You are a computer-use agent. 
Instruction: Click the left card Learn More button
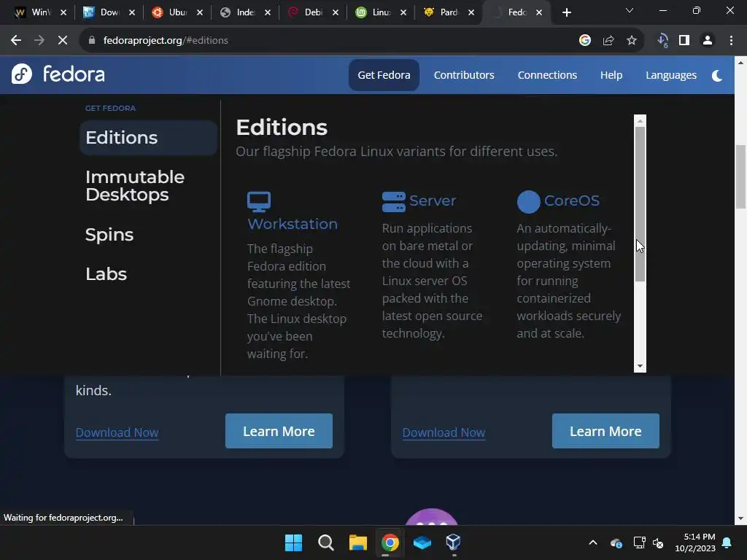coord(279,431)
